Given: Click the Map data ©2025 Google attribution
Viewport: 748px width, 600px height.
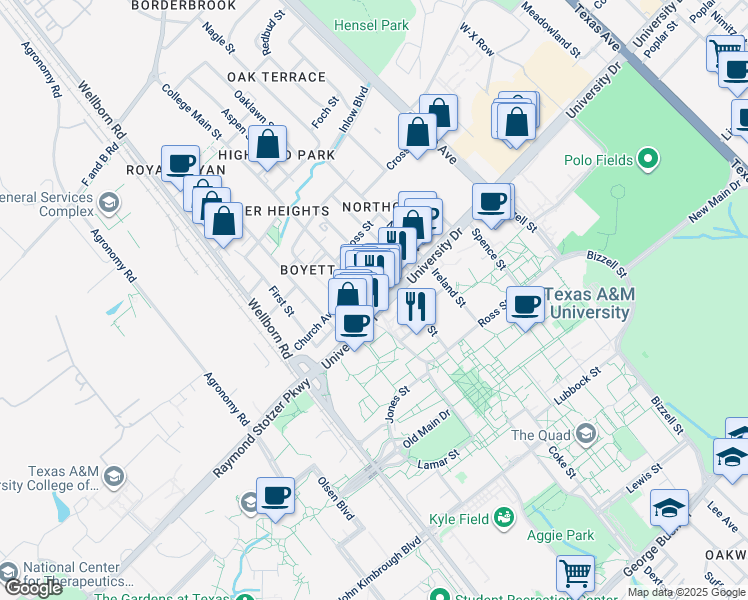Looking at the screenshot, I should pos(686,593).
